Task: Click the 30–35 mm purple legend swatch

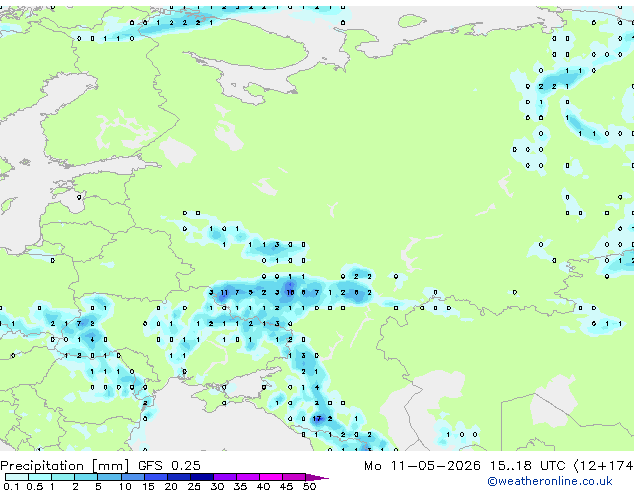Action: tap(225, 477)
